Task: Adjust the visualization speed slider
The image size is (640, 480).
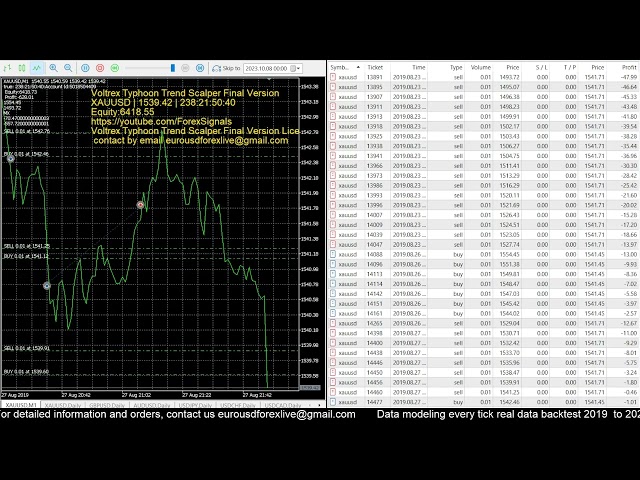Action: 173,68
